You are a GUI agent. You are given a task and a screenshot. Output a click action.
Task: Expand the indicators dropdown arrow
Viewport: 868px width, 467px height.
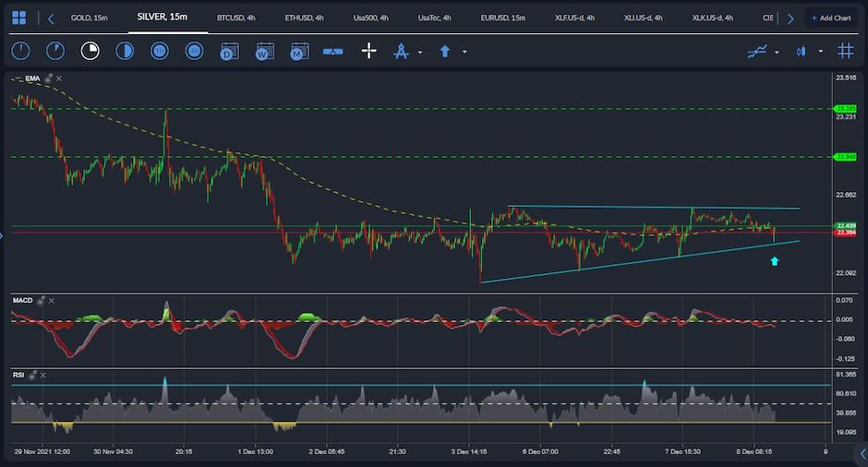(x=777, y=52)
